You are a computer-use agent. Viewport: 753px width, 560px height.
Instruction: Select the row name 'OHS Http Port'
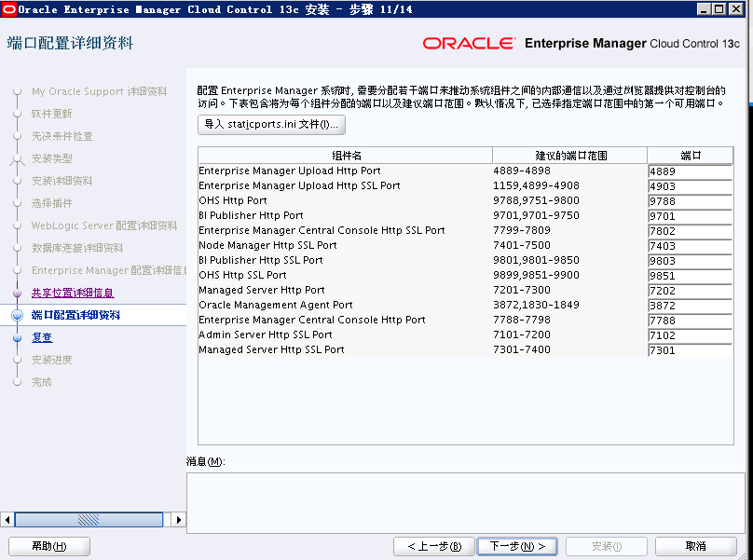(233, 200)
